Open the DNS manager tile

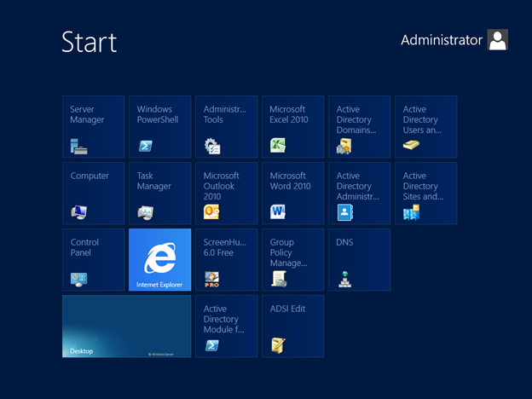tap(359, 260)
